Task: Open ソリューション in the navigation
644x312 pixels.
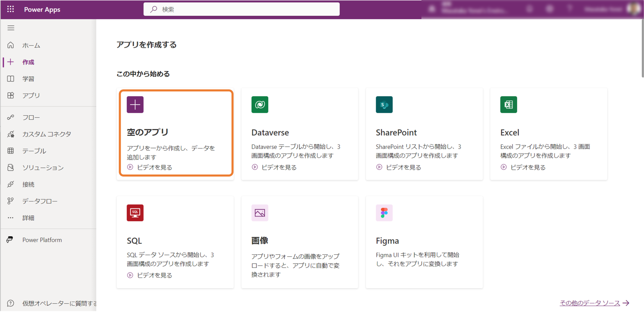Action: tap(43, 168)
